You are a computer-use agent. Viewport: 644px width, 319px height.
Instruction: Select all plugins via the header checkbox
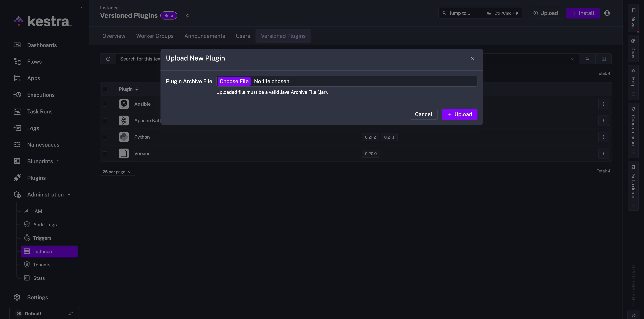[105, 89]
